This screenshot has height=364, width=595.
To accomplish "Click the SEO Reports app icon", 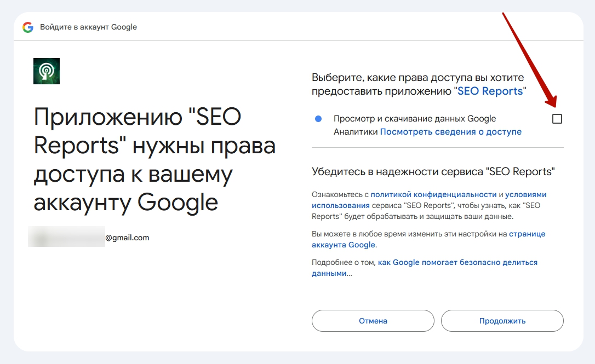I will point(46,71).
